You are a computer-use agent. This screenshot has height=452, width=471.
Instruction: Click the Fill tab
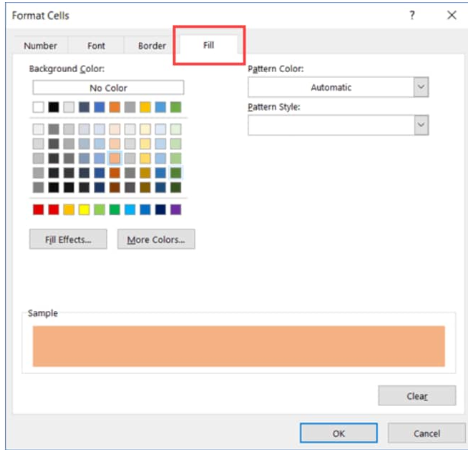pos(209,45)
